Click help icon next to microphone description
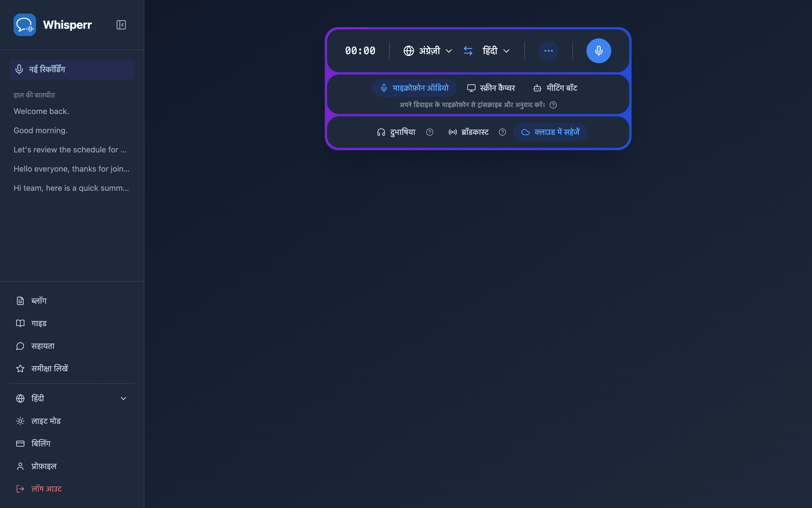The height and width of the screenshot is (508, 812). point(553,105)
